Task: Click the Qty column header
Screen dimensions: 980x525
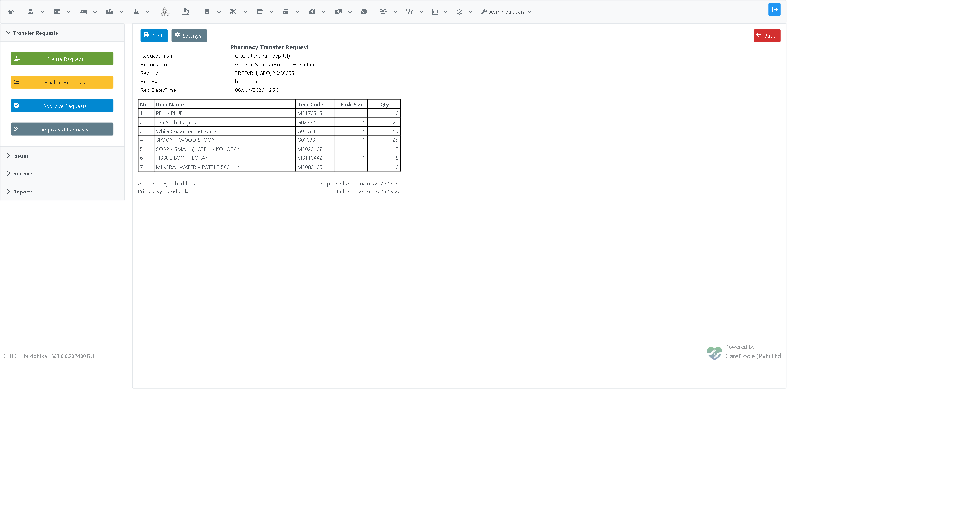Action: point(384,104)
